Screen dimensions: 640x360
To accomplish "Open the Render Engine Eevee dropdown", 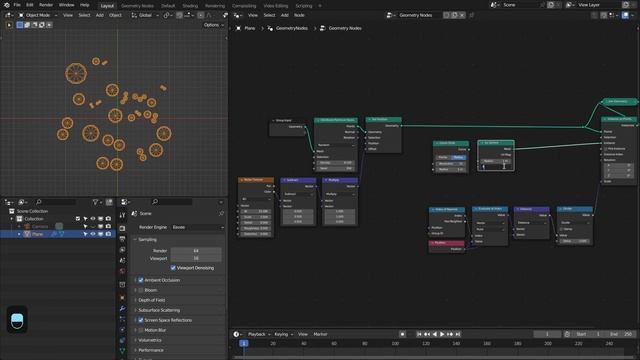I will [198, 227].
